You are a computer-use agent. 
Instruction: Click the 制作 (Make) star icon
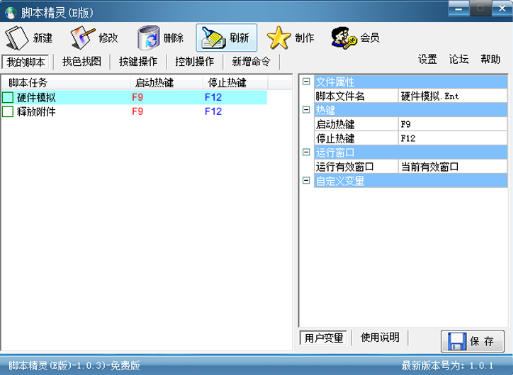(x=279, y=38)
